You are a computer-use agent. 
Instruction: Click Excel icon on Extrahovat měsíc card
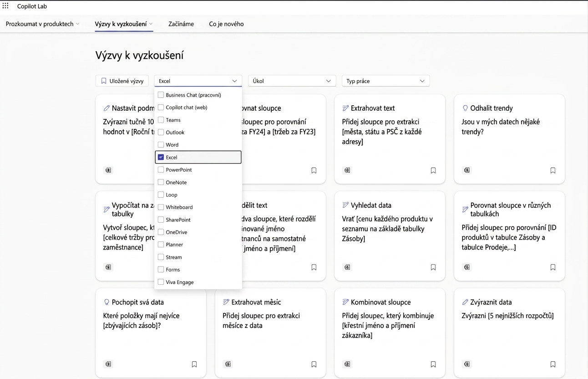click(x=228, y=364)
